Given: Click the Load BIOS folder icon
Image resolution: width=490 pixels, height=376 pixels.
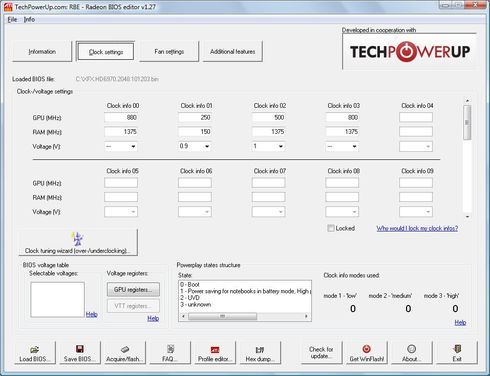Looking at the screenshot, I should [34, 349].
